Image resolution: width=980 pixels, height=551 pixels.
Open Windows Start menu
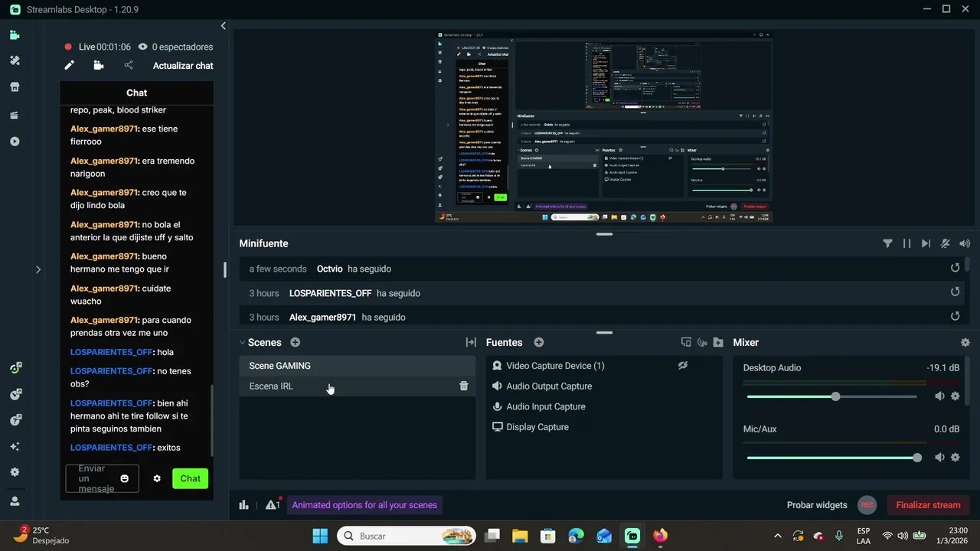click(x=320, y=536)
